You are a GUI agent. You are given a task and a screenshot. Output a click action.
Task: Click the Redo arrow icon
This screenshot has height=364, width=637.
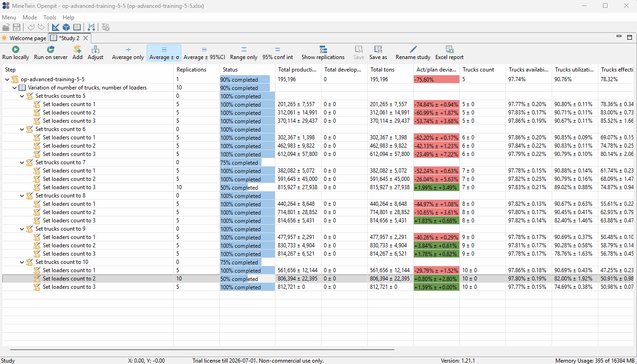(42, 28)
